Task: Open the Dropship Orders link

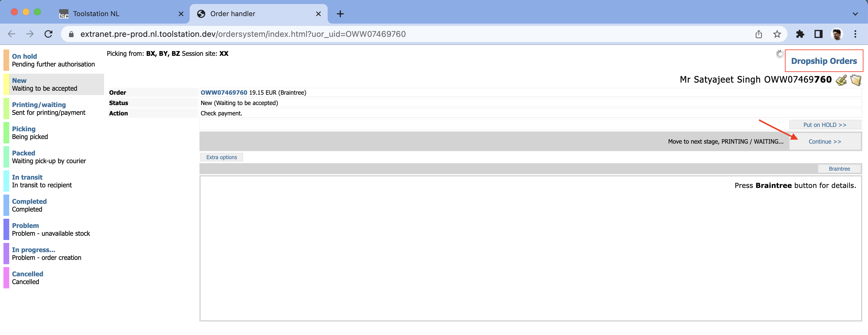Action: (x=823, y=61)
